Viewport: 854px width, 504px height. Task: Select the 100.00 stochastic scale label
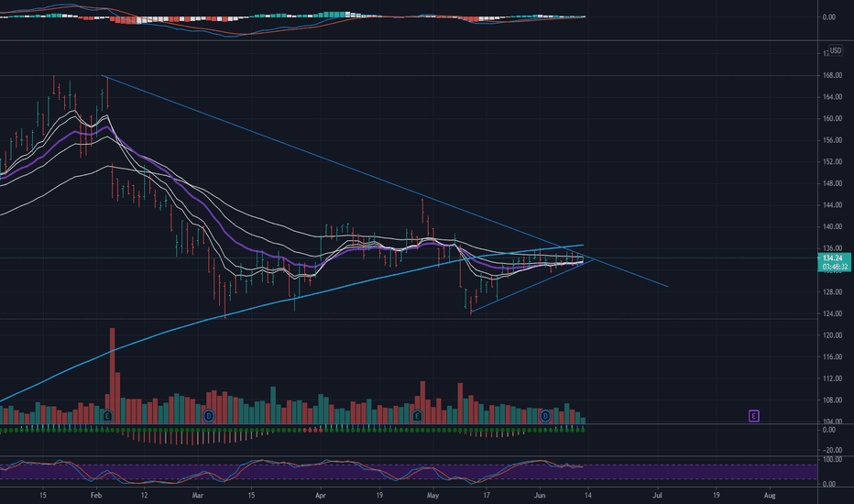point(832,460)
